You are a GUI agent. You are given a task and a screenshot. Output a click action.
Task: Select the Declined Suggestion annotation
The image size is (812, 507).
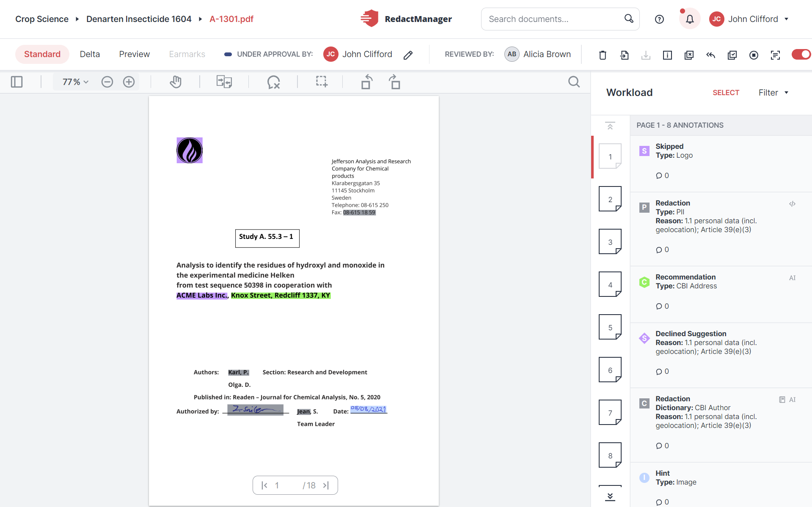pyautogui.click(x=721, y=355)
